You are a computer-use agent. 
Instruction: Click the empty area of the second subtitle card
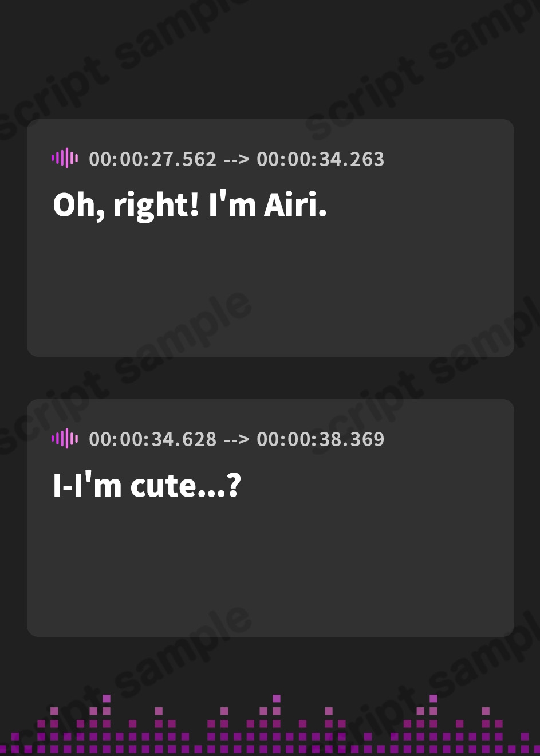pyautogui.click(x=269, y=567)
